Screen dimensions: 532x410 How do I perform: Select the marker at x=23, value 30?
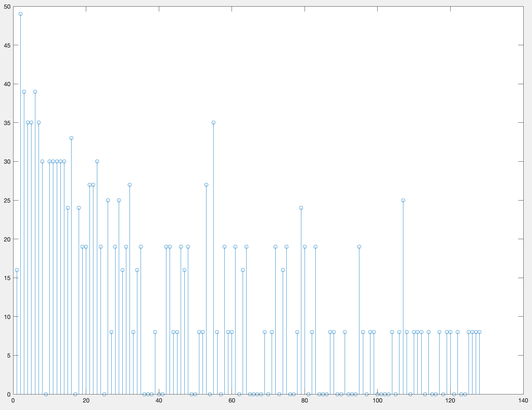pyautogui.click(x=97, y=162)
